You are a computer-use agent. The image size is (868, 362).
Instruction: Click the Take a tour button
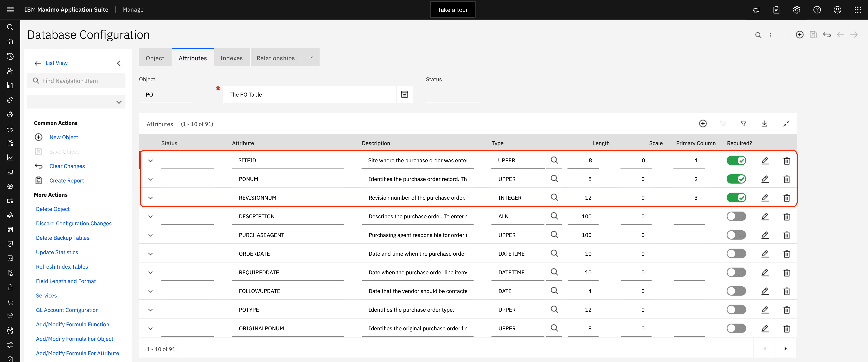[452, 10]
